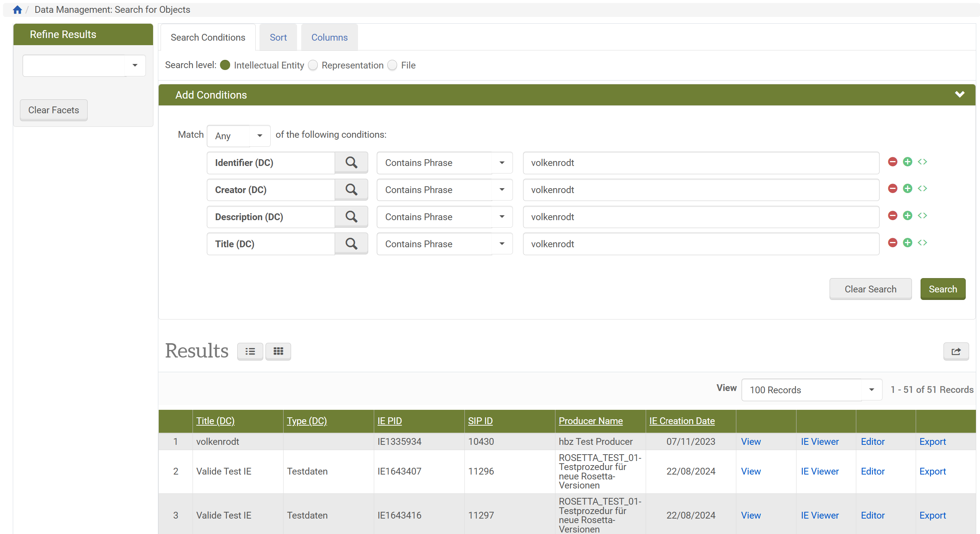Select the Intellectual Entity search level
Viewport: 980px width, 534px height.
pos(225,65)
